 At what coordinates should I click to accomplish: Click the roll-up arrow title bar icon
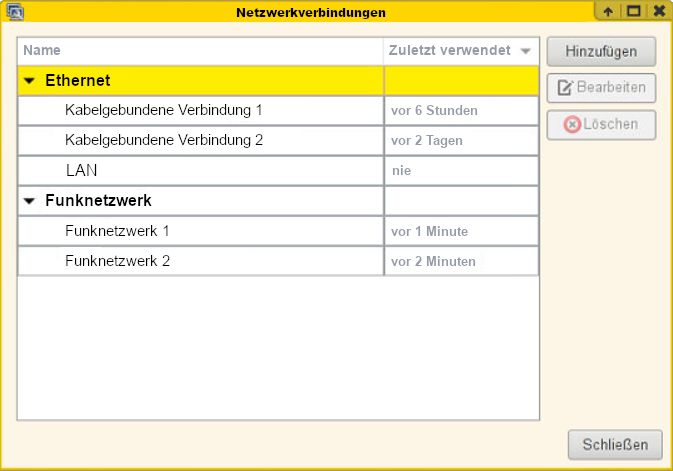coord(608,12)
